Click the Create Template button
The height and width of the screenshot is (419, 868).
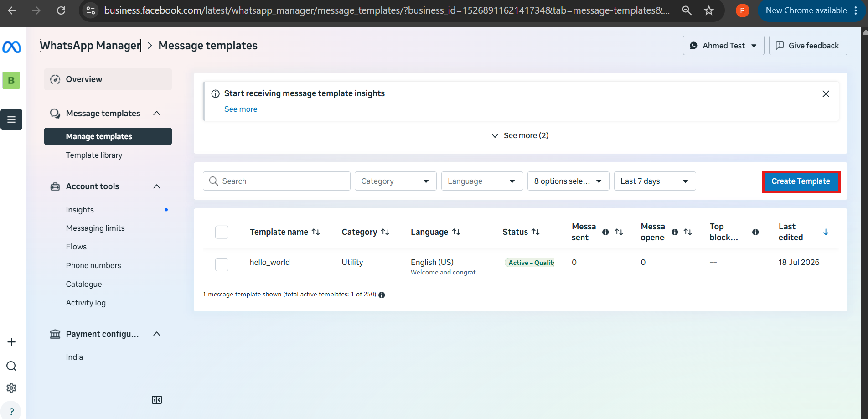point(801,181)
